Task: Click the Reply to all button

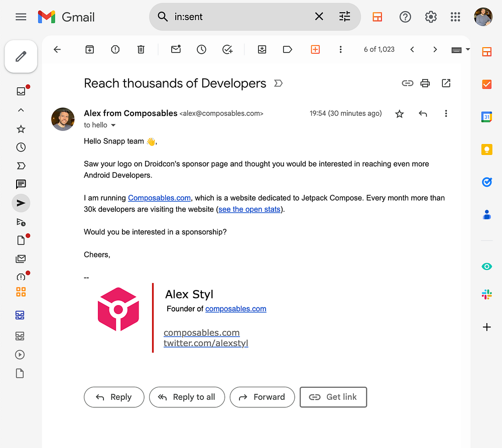Action: (x=187, y=397)
